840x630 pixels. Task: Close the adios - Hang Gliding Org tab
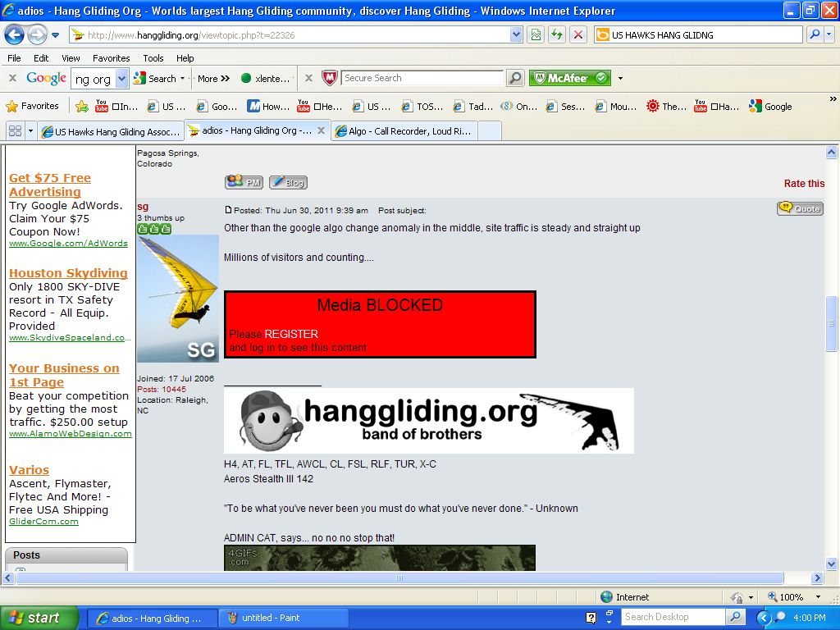click(321, 130)
